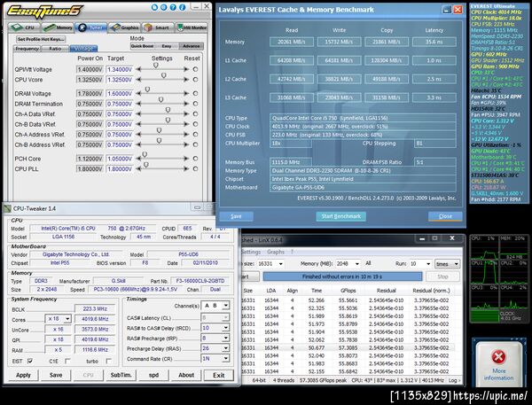Click the Set Profile Hot Keys button
Viewport: 532px width, 405px height.
[41, 39]
